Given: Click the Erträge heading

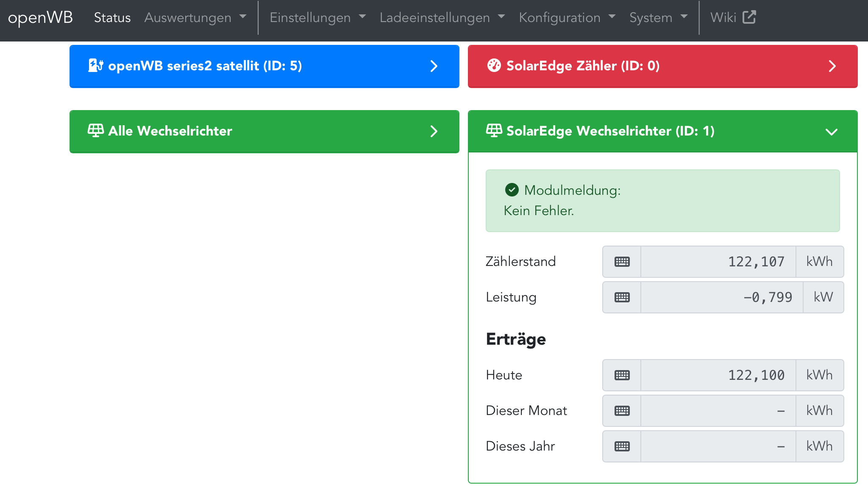Looking at the screenshot, I should click(x=516, y=339).
